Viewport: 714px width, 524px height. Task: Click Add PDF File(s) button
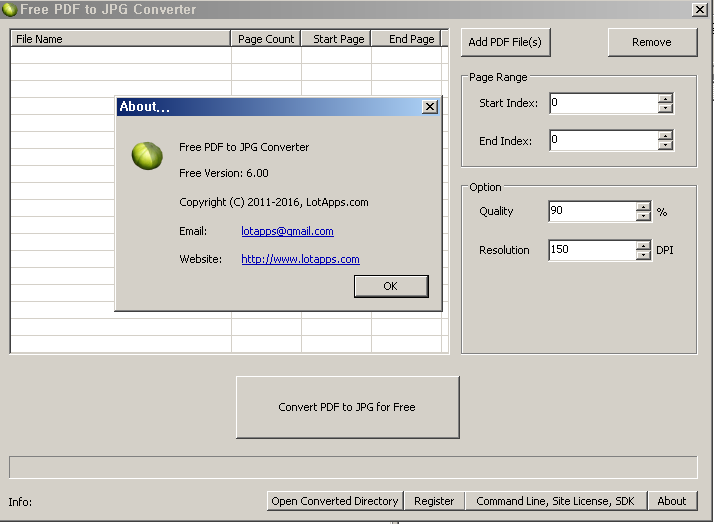click(505, 42)
